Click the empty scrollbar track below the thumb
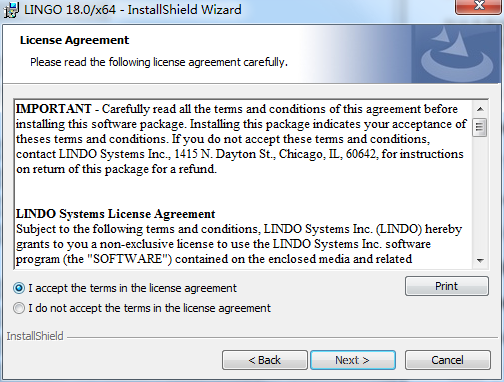The height and width of the screenshot is (382, 504). (480, 195)
